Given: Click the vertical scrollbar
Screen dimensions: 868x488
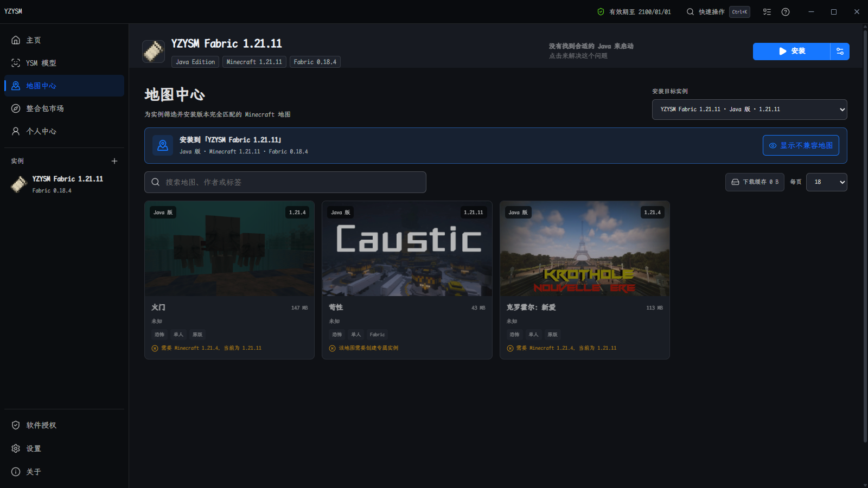Looking at the screenshot, I should [865, 236].
